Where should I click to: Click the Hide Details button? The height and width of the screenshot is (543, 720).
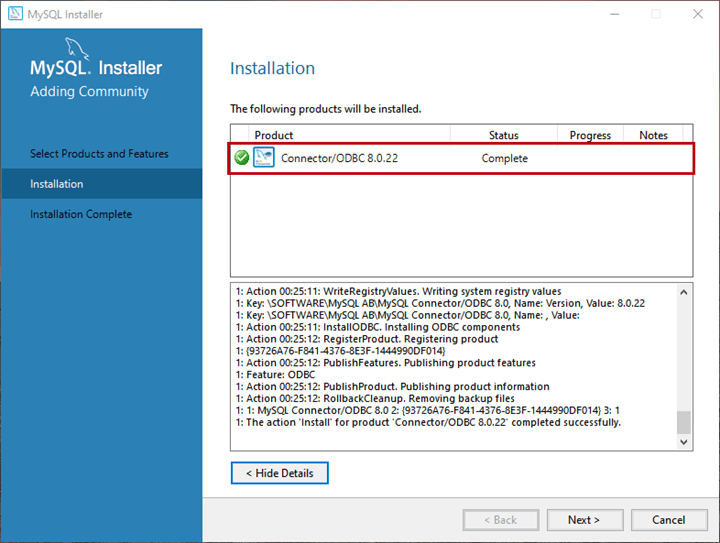pyautogui.click(x=280, y=473)
